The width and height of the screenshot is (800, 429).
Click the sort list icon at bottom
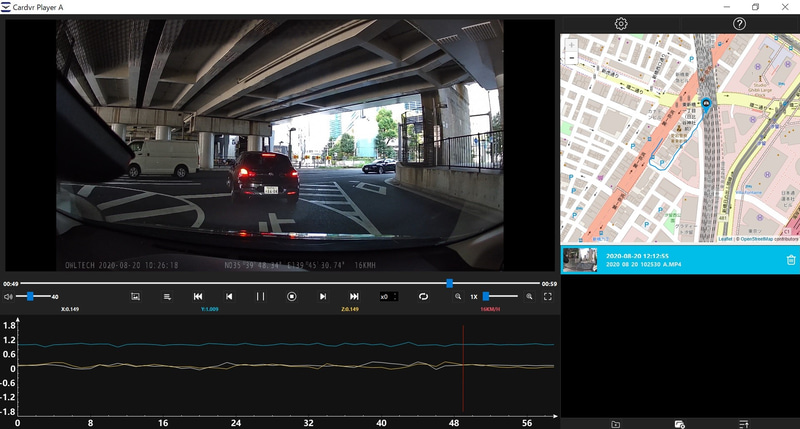[x=744, y=424]
